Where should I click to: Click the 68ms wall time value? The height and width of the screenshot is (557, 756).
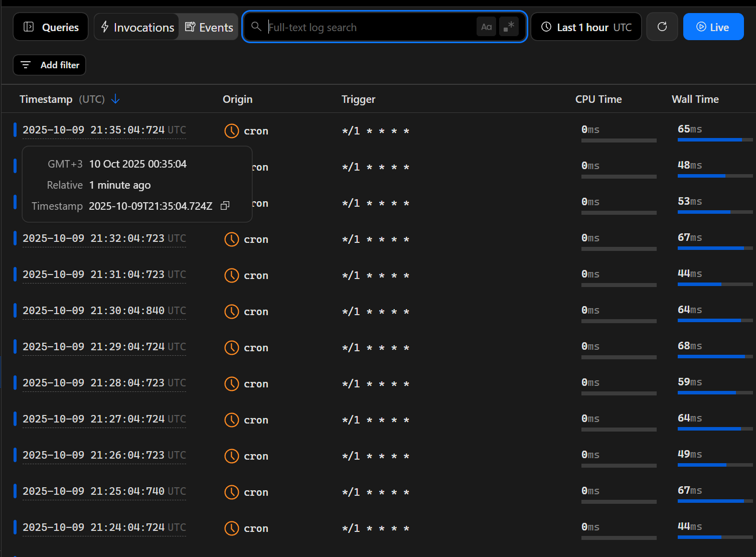coord(690,346)
